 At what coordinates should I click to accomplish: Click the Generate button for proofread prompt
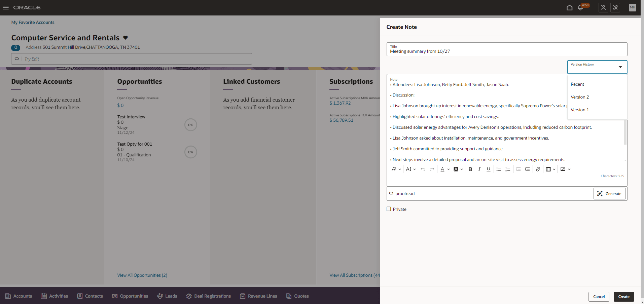(609, 193)
